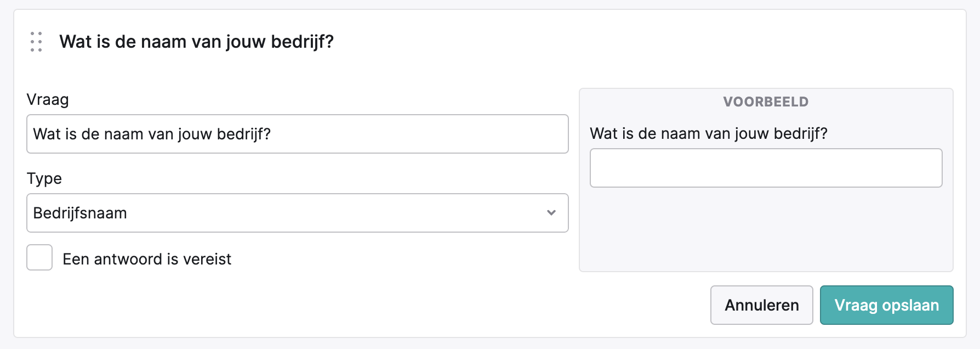Click the Annuleren button
This screenshot has width=980, height=349.
tap(762, 305)
